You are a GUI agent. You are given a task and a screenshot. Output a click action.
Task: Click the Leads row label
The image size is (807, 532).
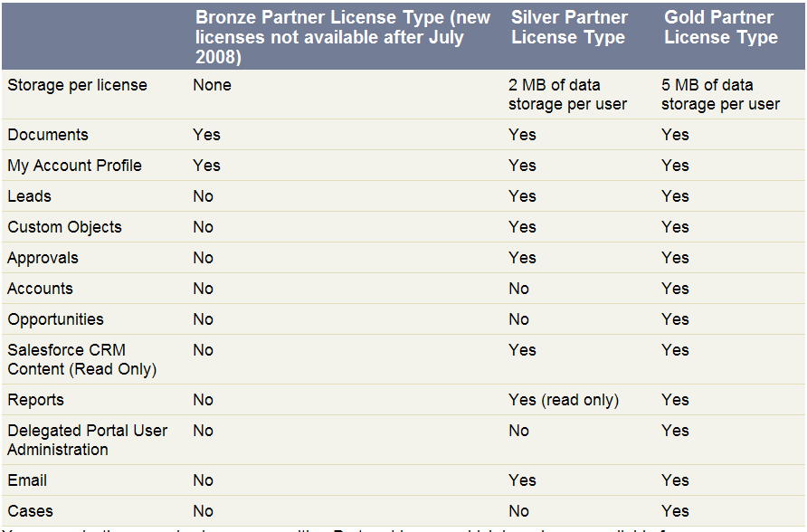29,196
